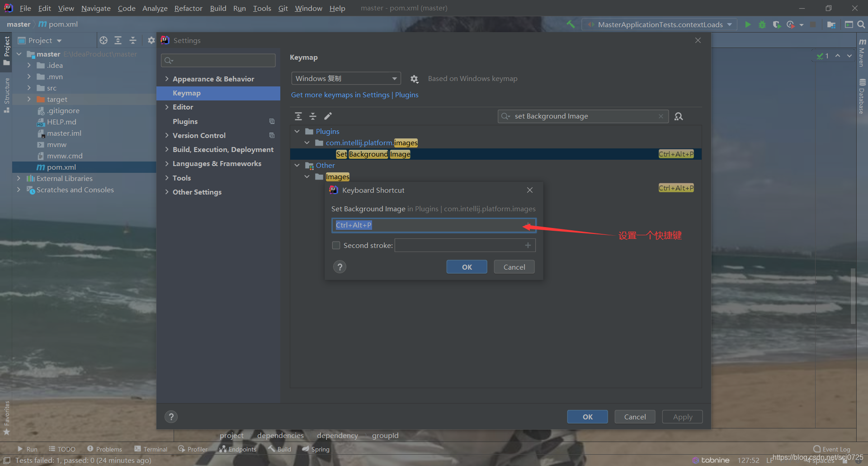
Task: Collapse the Plugins node in keymap tree
Action: [297, 131]
